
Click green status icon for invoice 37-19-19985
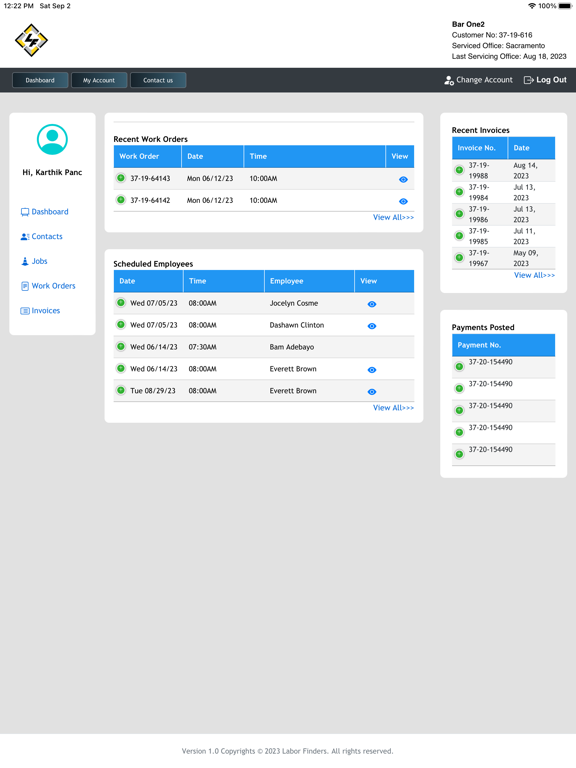[459, 236]
